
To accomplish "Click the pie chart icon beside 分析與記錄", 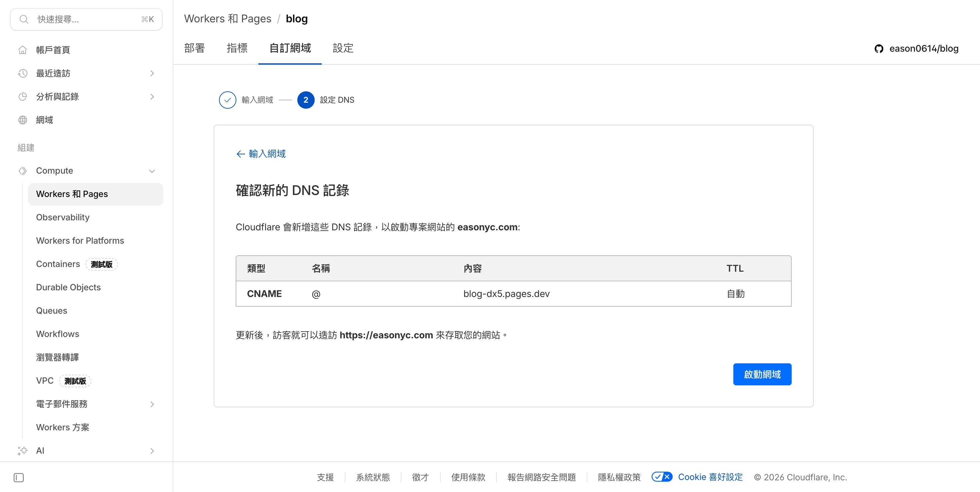I will 23,97.
